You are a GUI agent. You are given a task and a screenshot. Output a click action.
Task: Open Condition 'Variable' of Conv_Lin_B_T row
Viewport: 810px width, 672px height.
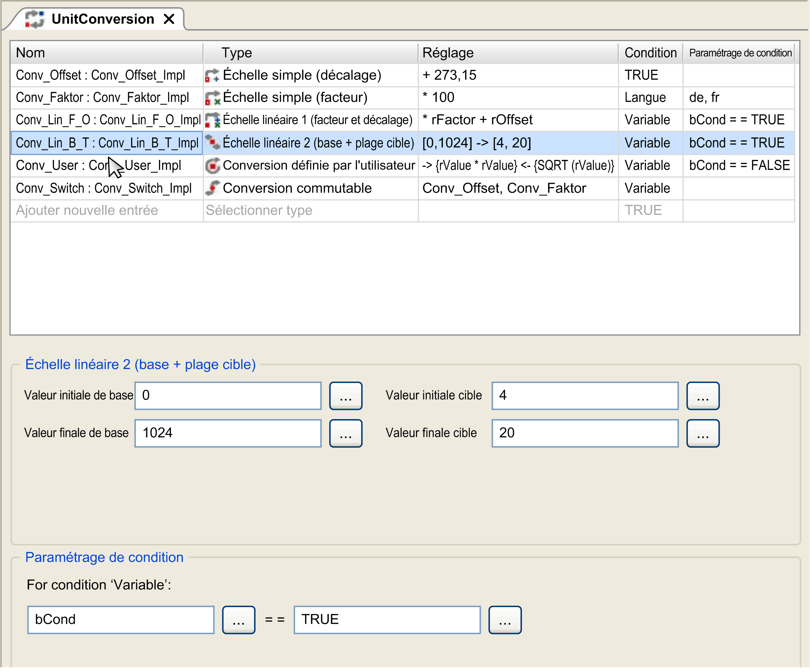coord(651,143)
